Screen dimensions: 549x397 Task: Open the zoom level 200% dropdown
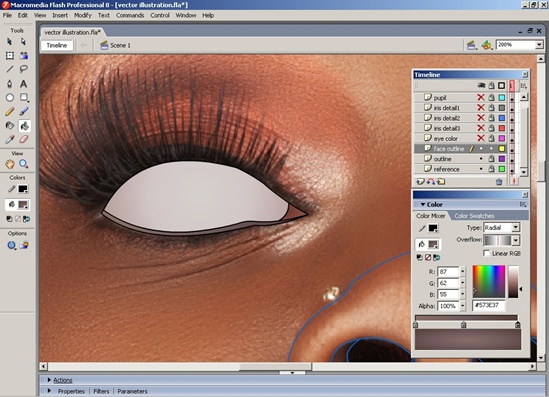(539, 45)
